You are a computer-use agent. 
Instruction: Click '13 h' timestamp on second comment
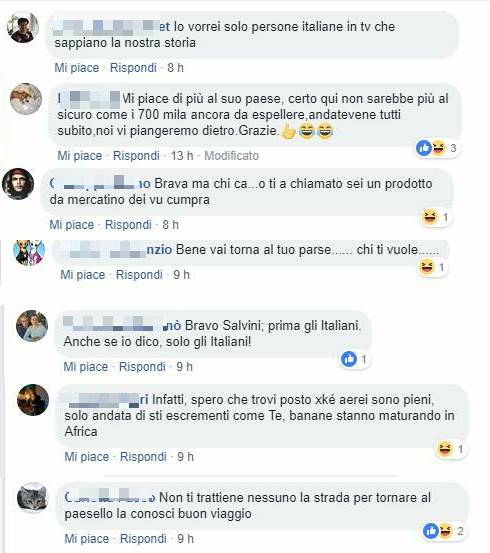(x=182, y=156)
